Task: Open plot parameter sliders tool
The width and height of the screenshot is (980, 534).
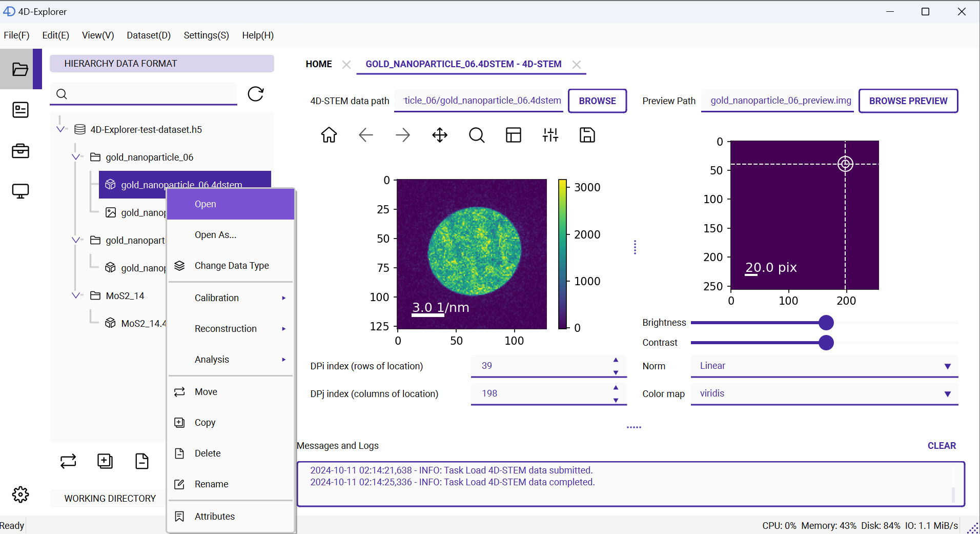Action: point(550,135)
